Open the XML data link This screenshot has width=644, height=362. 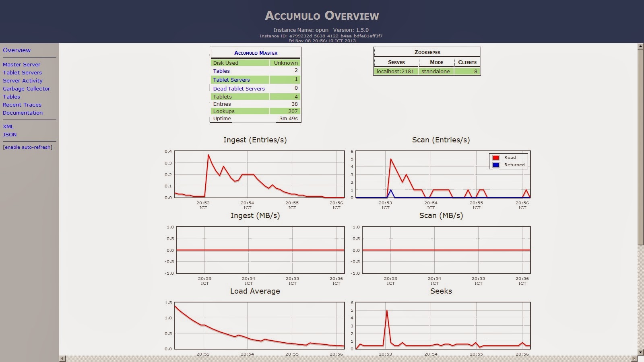coord(8,126)
